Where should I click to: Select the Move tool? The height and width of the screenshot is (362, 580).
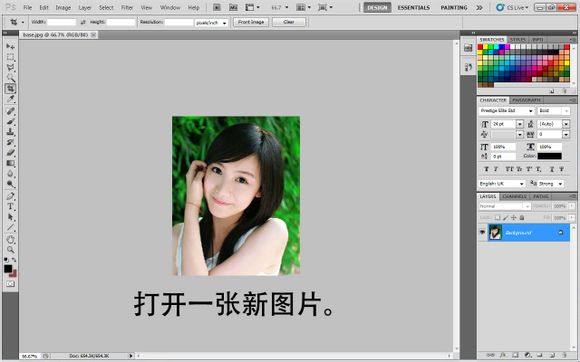[x=10, y=47]
